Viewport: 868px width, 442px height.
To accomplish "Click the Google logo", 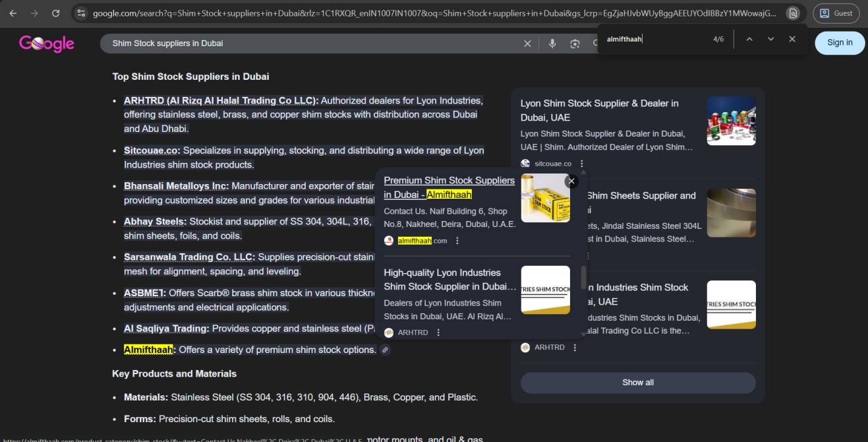I will pos(47,44).
